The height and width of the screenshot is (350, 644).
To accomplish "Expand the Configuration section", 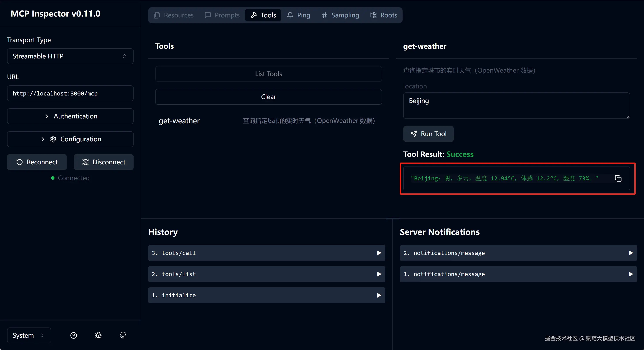I will 70,139.
